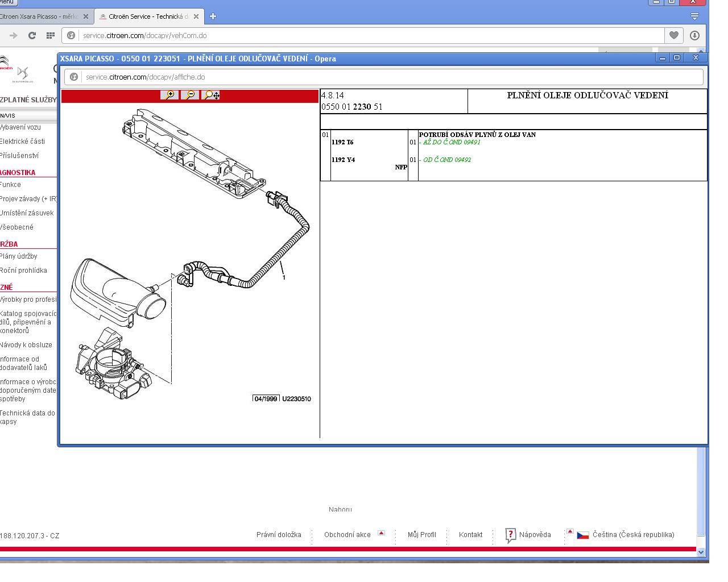Click the OD Č.OND 09492 note
Screen dimensions: 728x582
coord(446,160)
